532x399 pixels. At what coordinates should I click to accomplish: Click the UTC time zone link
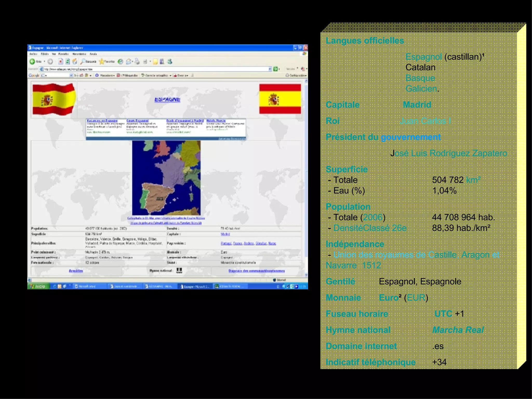[443, 314]
